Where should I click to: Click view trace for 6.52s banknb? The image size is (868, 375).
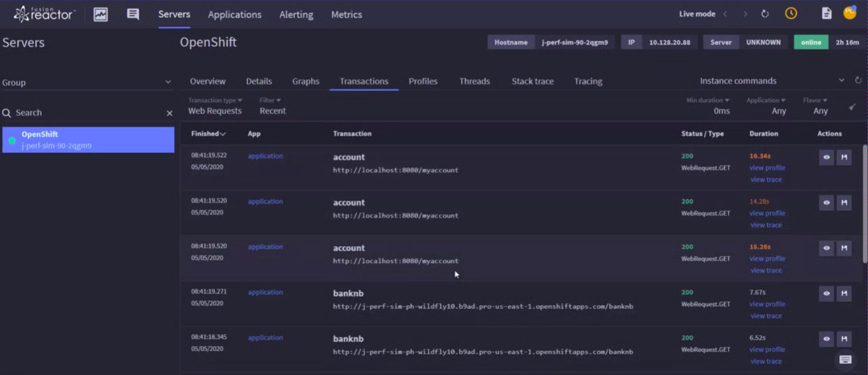coord(766,362)
